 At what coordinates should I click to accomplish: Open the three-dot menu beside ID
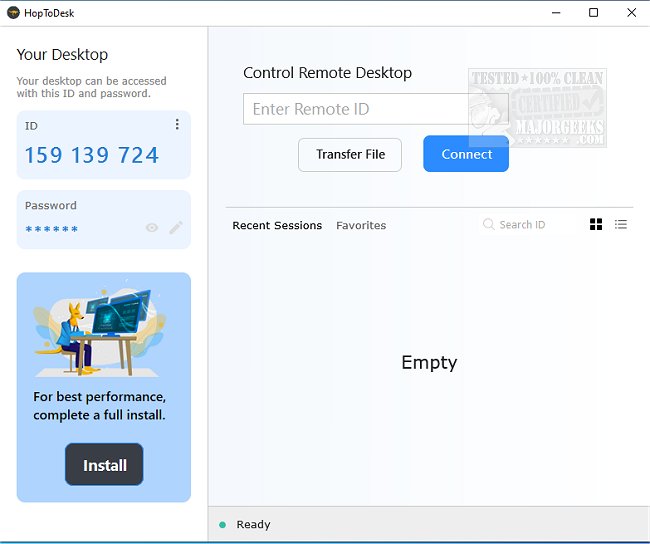[x=177, y=125]
